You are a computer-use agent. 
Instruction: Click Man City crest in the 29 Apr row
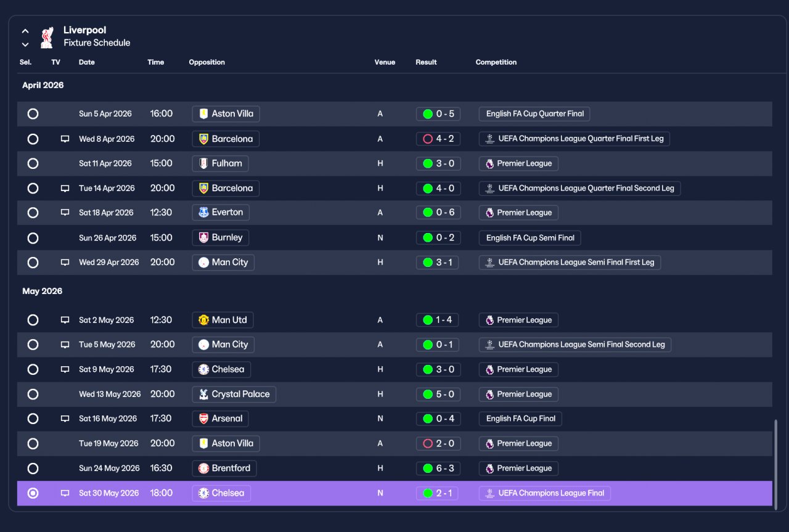203,263
